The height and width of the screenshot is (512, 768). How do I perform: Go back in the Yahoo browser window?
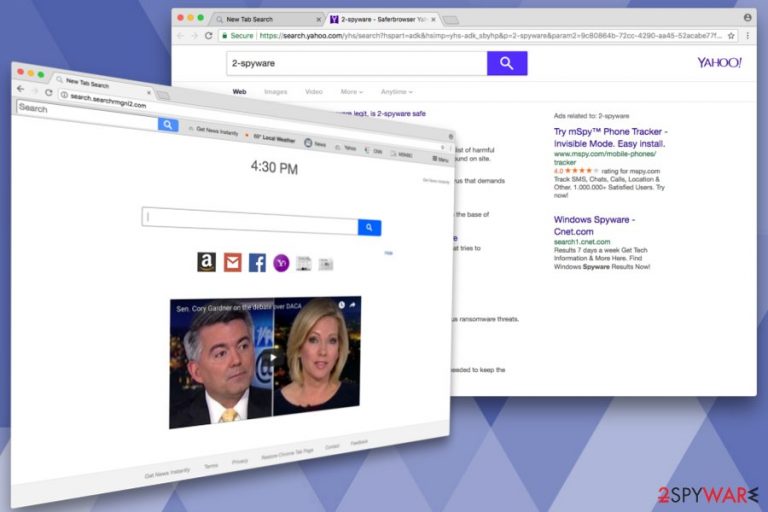pos(180,36)
